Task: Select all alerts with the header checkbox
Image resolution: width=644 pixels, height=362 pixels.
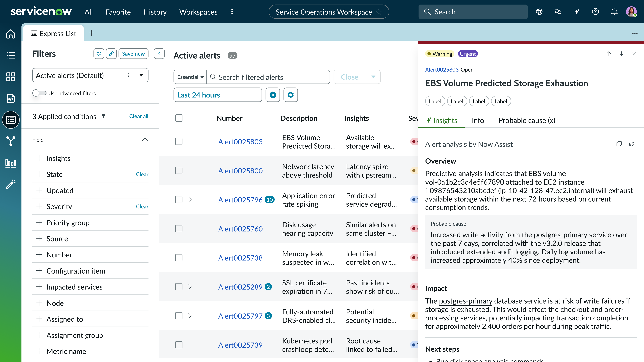Action: tap(179, 118)
